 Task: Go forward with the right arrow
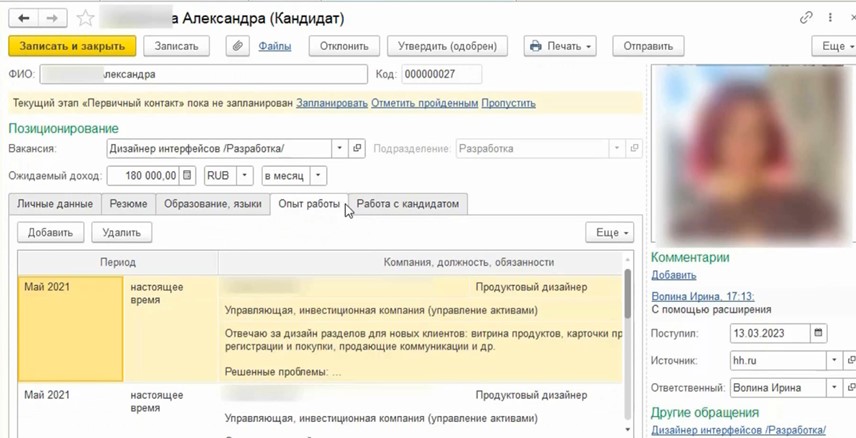(x=52, y=19)
